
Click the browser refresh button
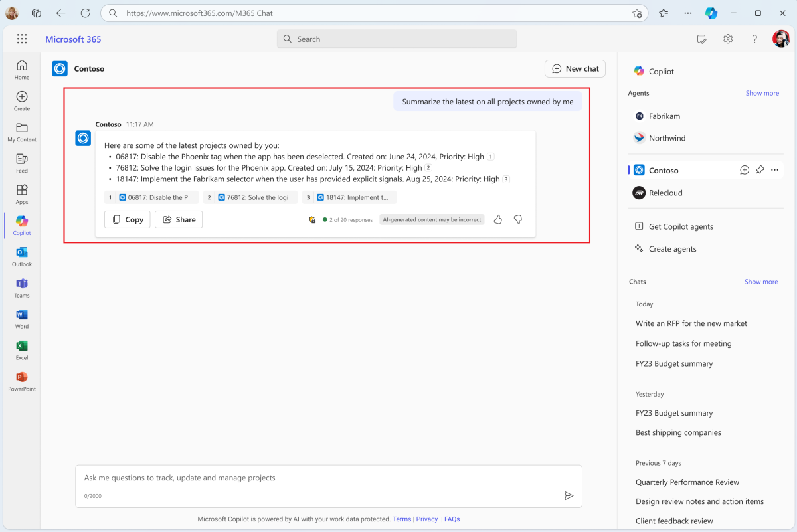[85, 13]
